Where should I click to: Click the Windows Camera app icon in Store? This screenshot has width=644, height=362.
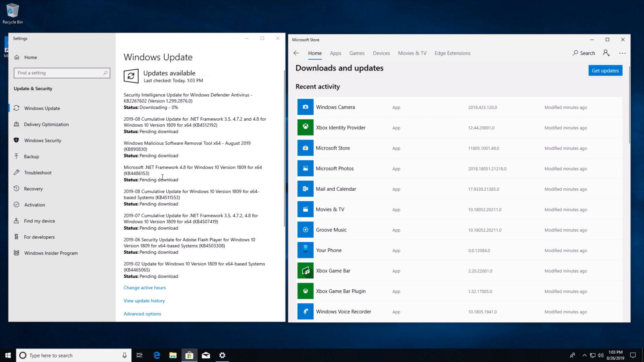[x=305, y=107]
